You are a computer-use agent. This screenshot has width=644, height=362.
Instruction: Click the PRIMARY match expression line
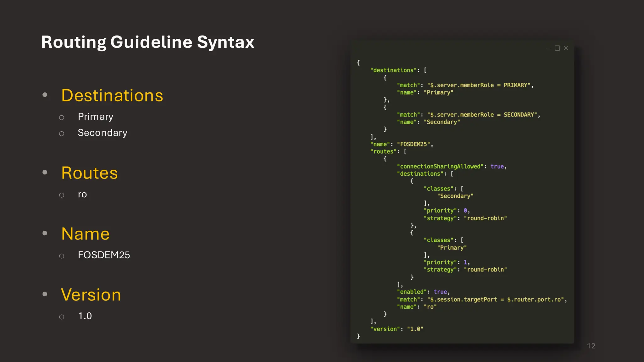(x=465, y=85)
